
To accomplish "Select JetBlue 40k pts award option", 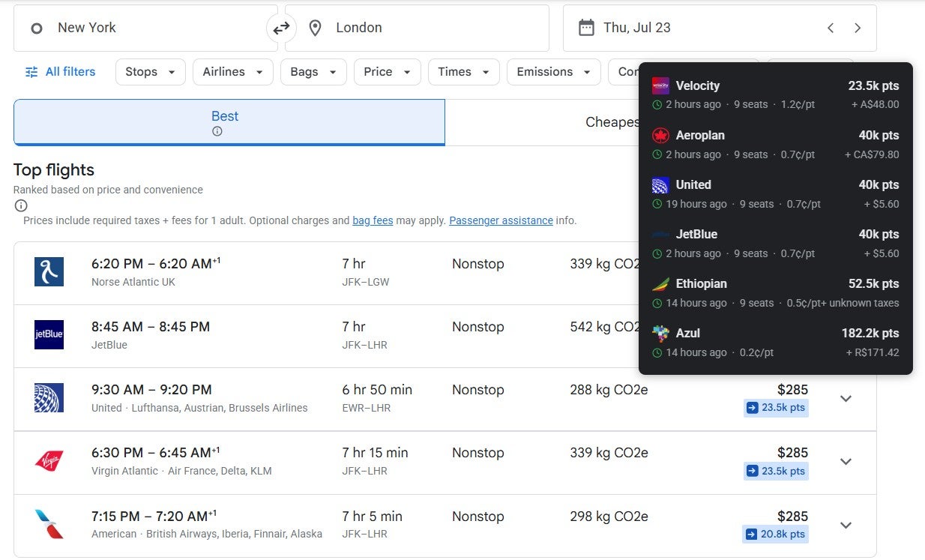I will coord(776,243).
